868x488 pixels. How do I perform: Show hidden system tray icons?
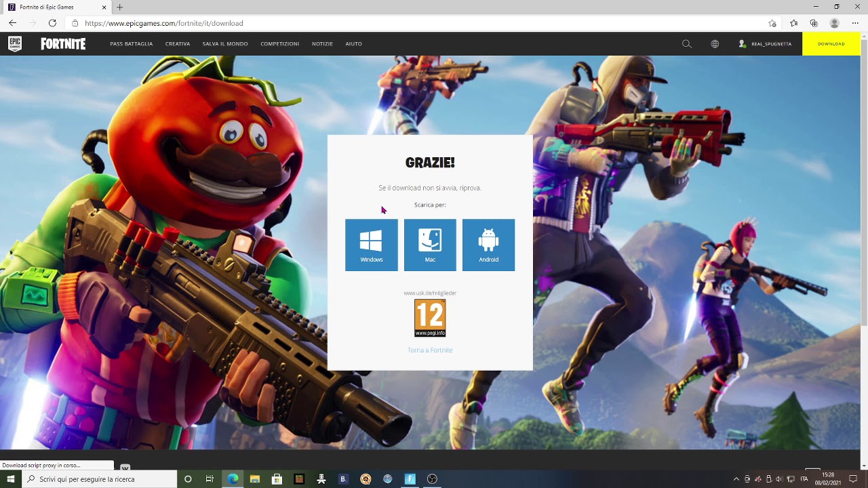(x=736, y=479)
